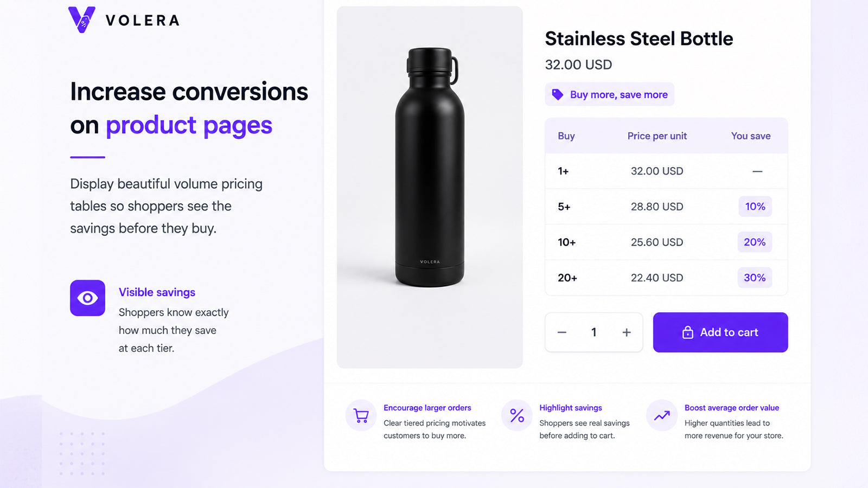Click the Volera V logo icon
The image size is (868, 488).
(x=82, y=20)
